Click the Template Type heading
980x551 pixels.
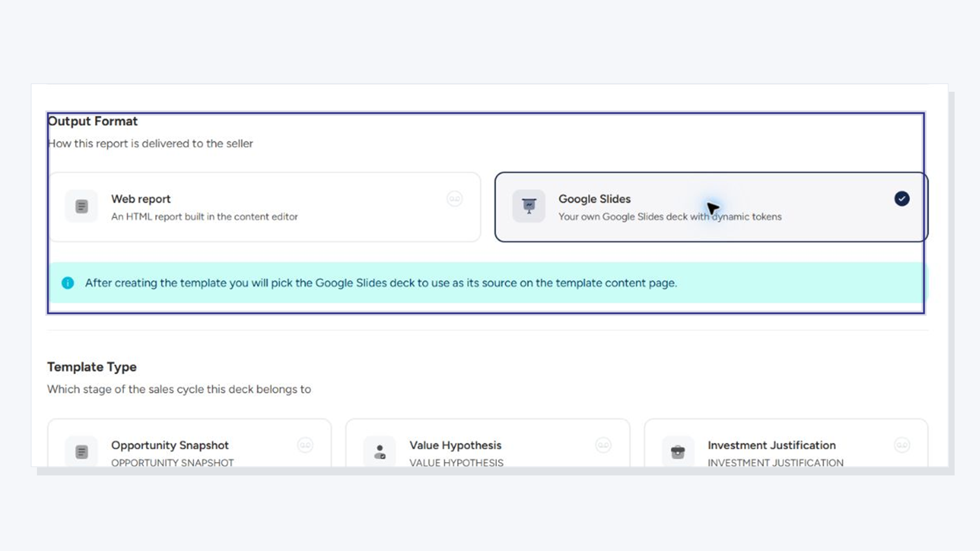[x=92, y=367]
